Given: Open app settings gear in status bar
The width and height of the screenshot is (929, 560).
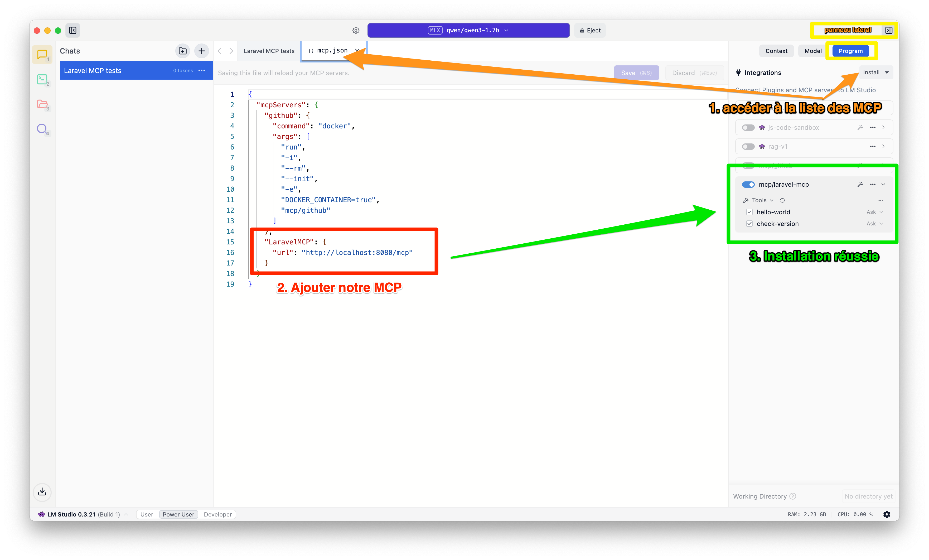Looking at the screenshot, I should 887,514.
